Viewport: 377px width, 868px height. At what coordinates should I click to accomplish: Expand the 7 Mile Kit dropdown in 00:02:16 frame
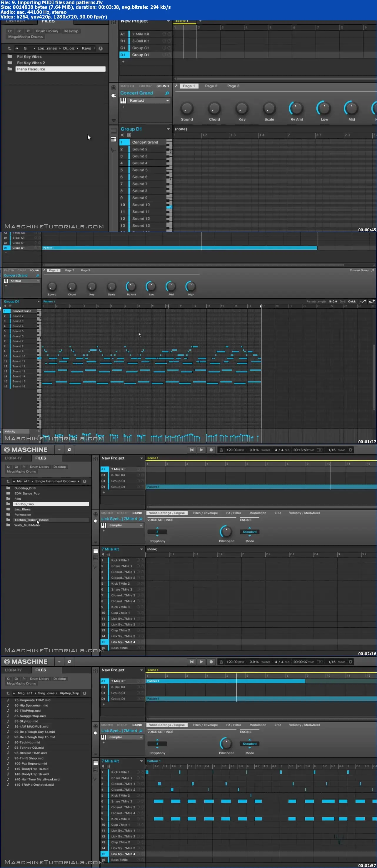142,549
